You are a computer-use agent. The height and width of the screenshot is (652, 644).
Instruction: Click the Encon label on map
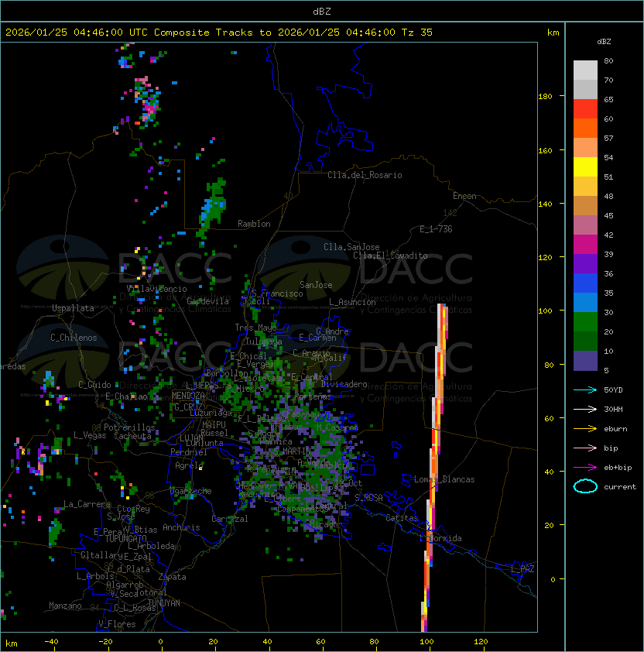(464, 196)
